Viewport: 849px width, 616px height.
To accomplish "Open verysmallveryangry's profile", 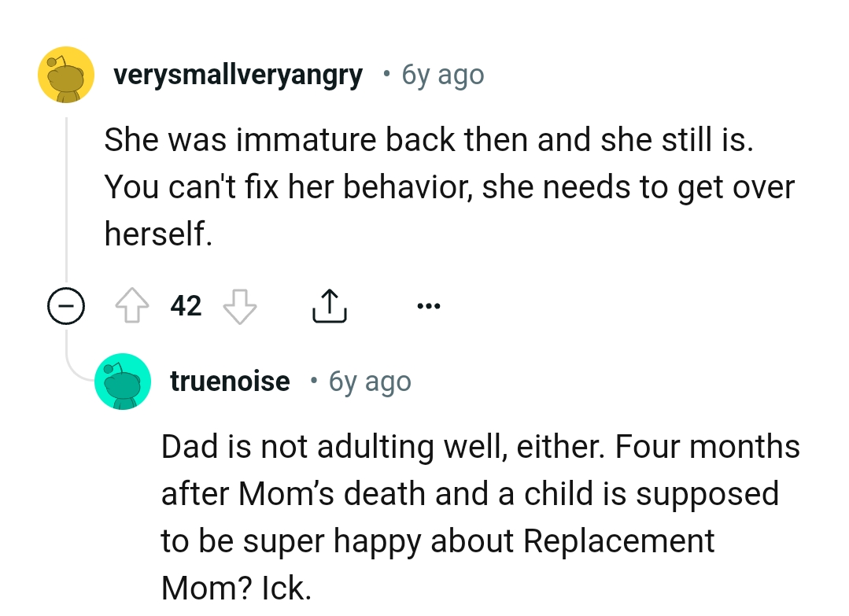I will [238, 74].
